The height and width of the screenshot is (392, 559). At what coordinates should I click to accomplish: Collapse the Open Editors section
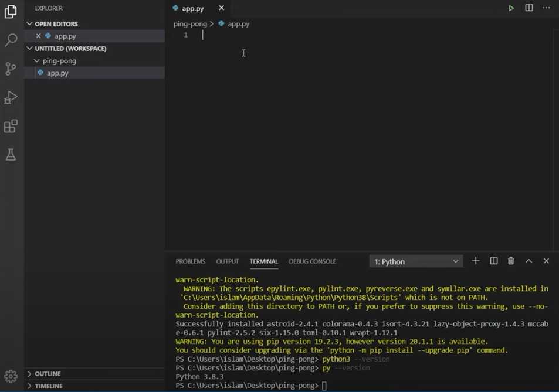29,24
